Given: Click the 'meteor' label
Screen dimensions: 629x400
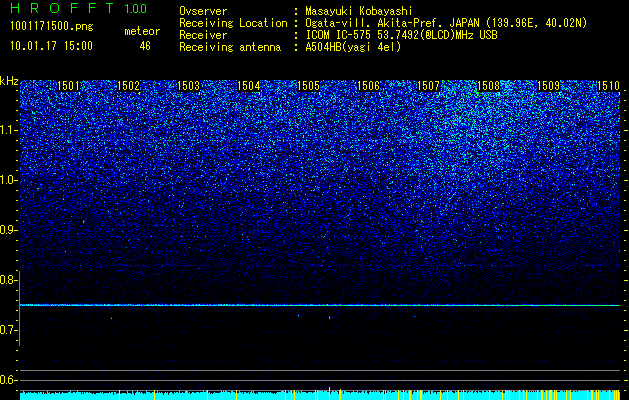Looking at the screenshot, I should click(x=142, y=31).
